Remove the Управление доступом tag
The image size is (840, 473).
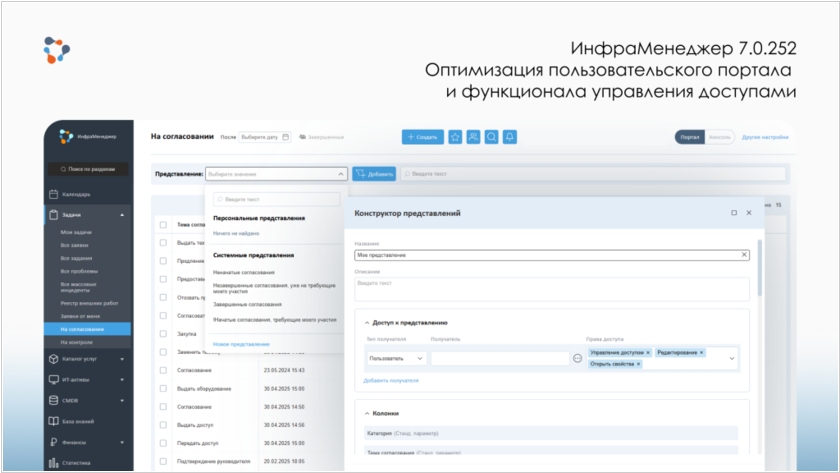(648, 352)
